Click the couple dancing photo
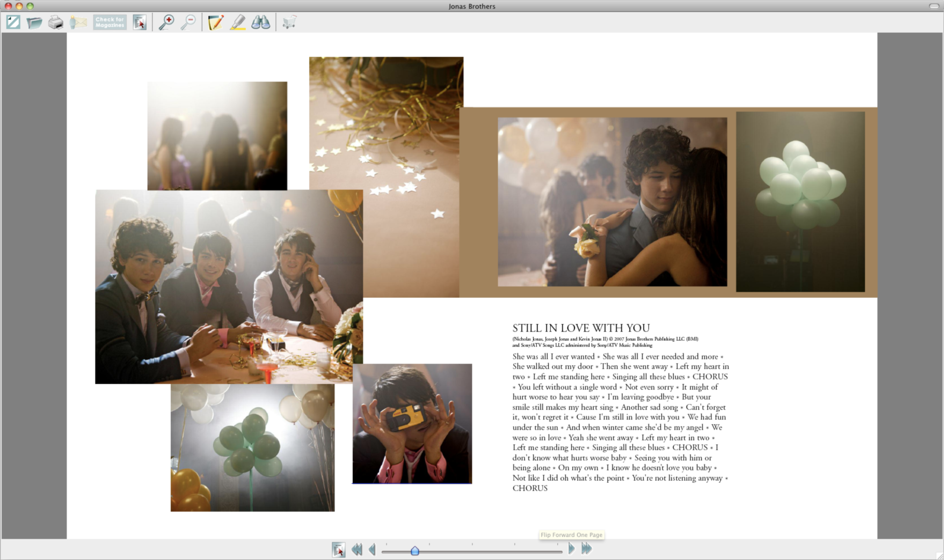Image resolution: width=944 pixels, height=560 pixels. (612, 201)
